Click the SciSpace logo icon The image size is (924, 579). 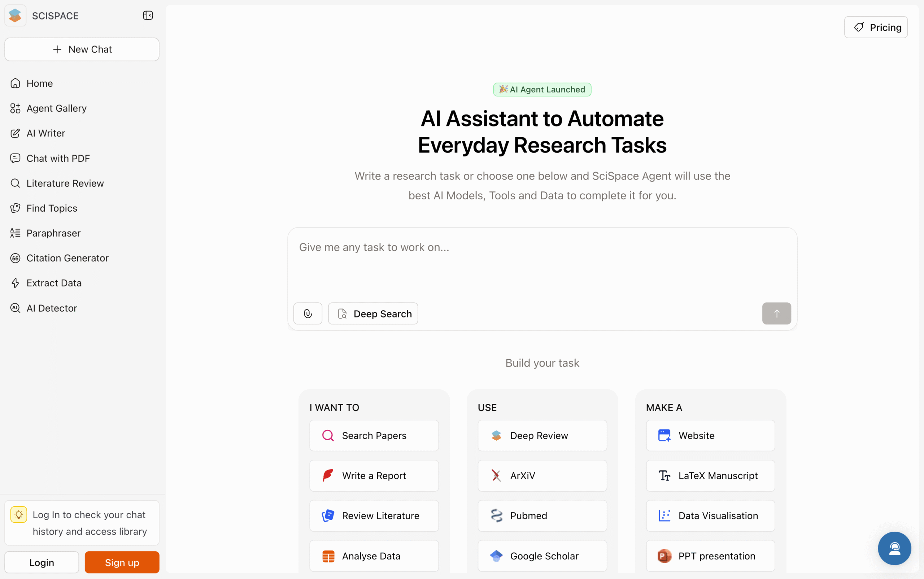coord(15,16)
